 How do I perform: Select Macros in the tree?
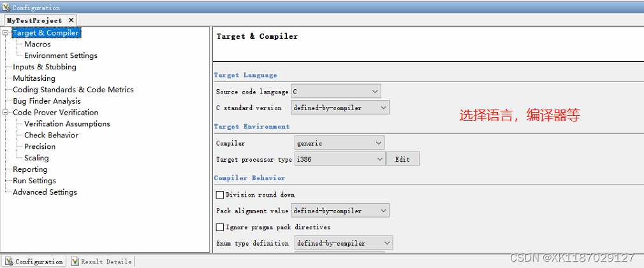(38, 45)
